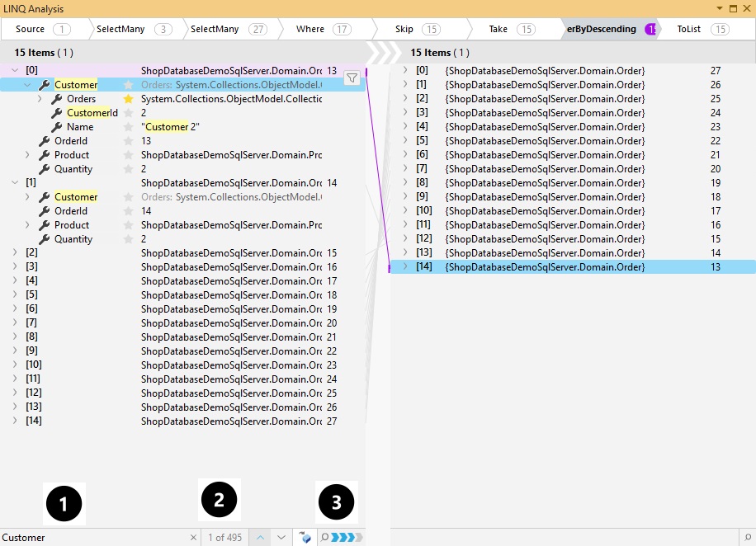Select left-pane row [14] with value 27
This screenshot has height=546, width=756.
182,421
